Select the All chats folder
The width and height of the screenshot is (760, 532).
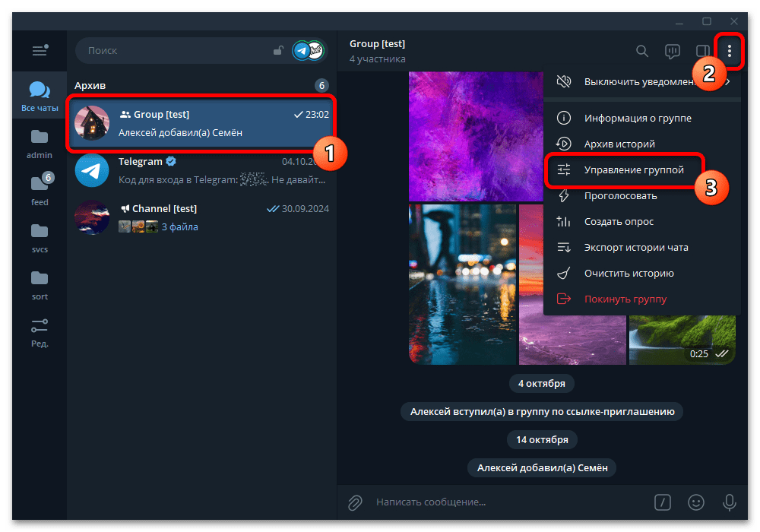(x=40, y=96)
